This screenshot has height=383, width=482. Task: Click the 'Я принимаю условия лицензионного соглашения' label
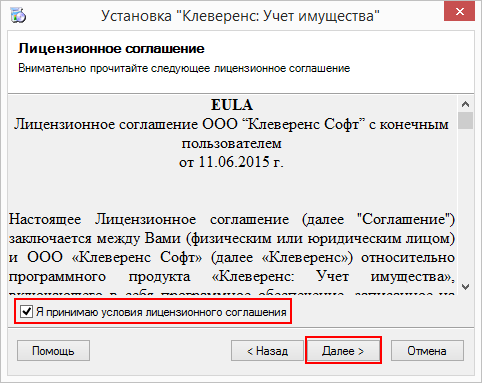coord(161,312)
